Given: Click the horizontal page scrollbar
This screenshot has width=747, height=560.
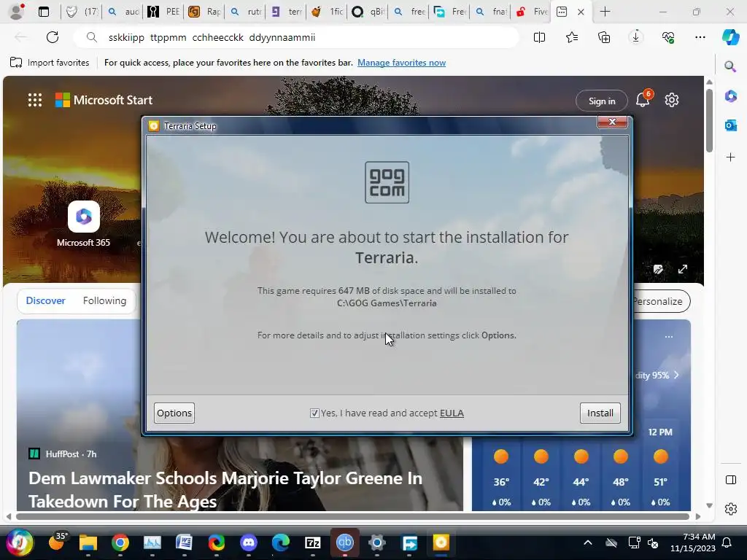Looking at the screenshot, I should coord(352,517).
